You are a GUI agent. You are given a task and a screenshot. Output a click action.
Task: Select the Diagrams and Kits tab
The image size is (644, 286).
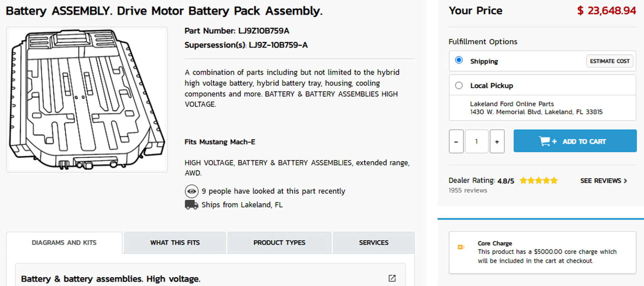coord(64,243)
